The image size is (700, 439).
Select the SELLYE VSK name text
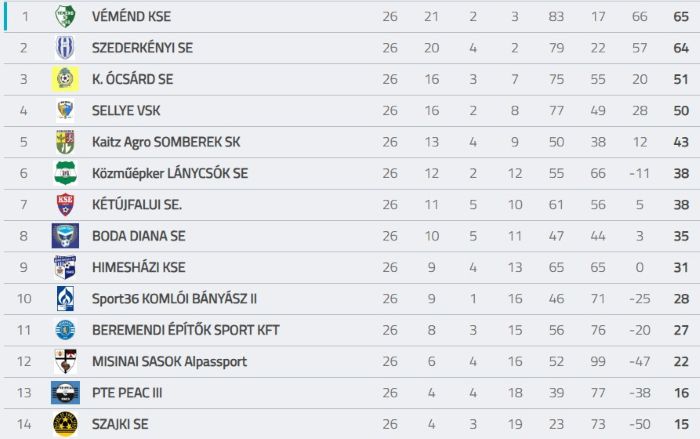[126, 110]
